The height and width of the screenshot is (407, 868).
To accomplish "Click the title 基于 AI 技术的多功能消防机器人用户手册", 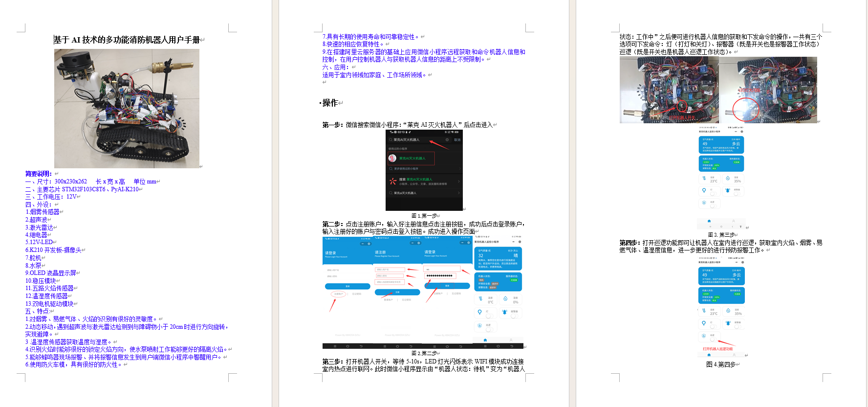I will point(127,40).
